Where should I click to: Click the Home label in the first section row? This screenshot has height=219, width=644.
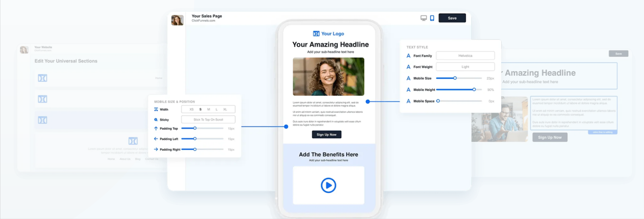[x=159, y=78]
